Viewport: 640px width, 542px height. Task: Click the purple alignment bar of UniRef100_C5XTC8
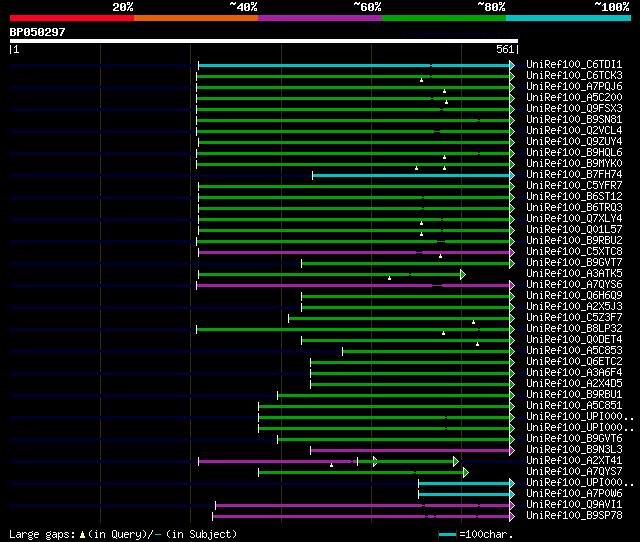tap(354, 253)
